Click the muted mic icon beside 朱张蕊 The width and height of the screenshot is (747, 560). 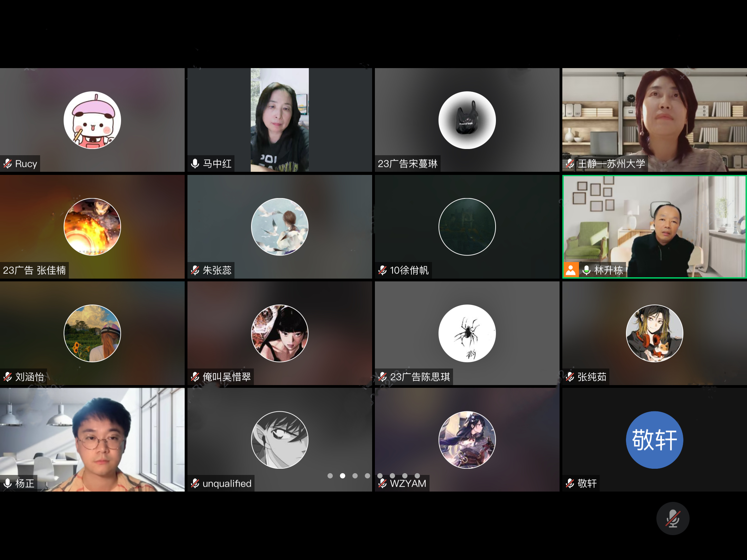pos(195,270)
